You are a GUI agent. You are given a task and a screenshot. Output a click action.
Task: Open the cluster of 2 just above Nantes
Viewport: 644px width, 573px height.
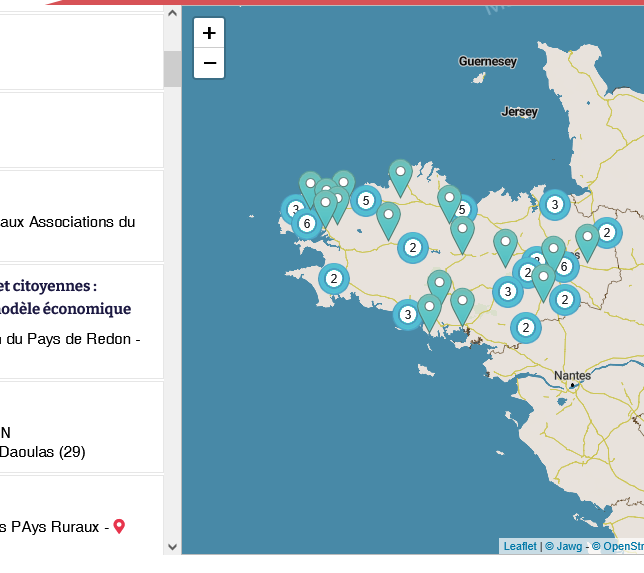[x=526, y=327]
